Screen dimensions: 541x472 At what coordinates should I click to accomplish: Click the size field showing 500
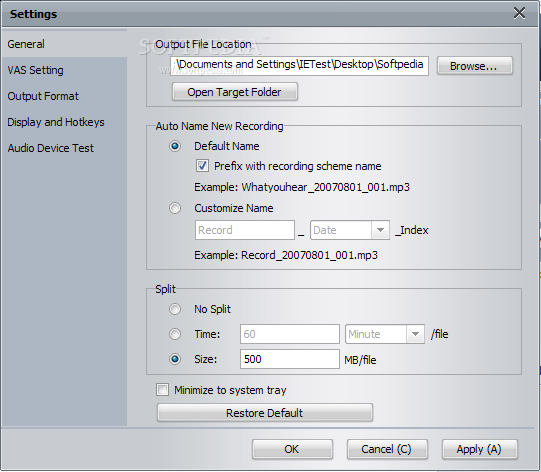pyautogui.click(x=290, y=359)
